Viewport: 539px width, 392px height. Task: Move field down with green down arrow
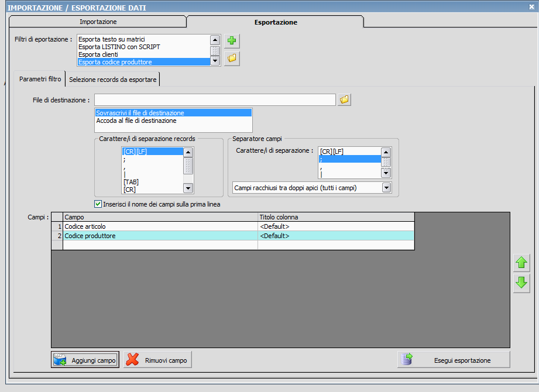pyautogui.click(x=521, y=283)
